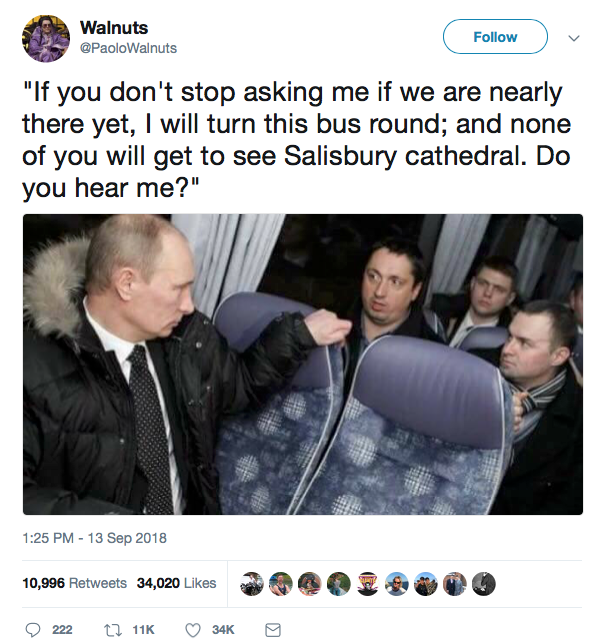Viewport: 613px width, 643px height.
Task: Click the 11K retweet count
Action: (x=144, y=629)
